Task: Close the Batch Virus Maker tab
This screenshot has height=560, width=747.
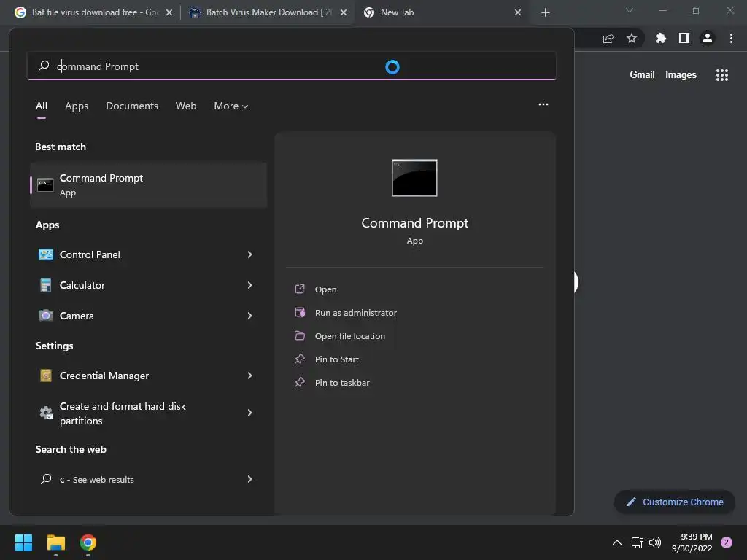Action: (x=344, y=12)
